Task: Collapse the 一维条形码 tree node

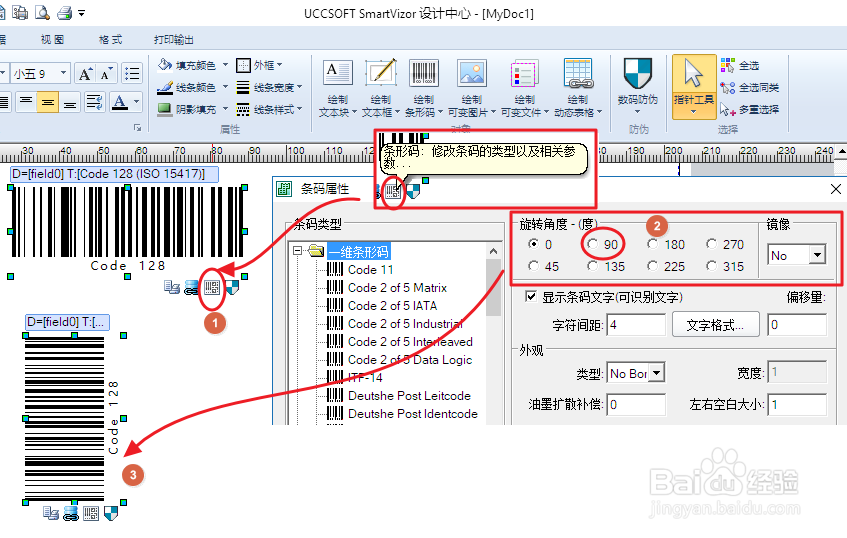Action: (297, 251)
